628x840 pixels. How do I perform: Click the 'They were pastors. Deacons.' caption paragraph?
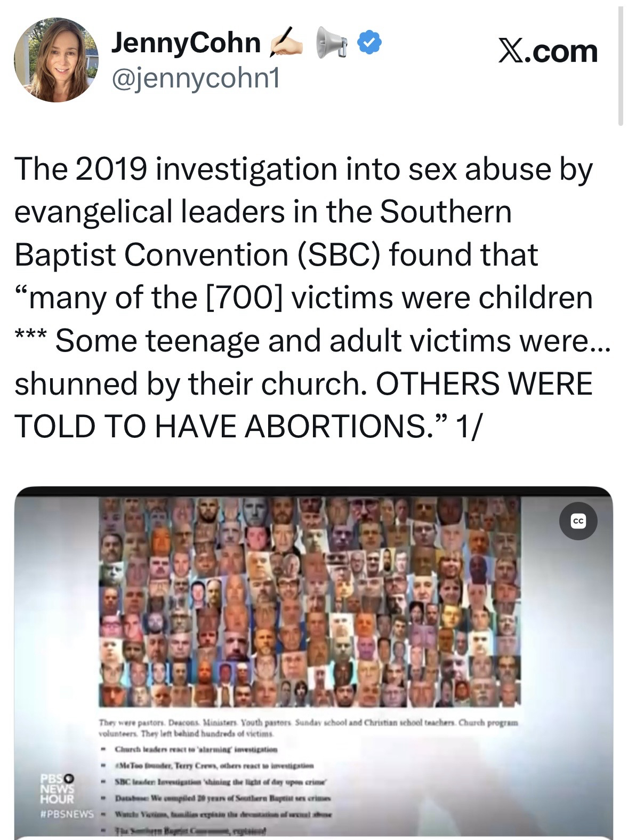308,727
